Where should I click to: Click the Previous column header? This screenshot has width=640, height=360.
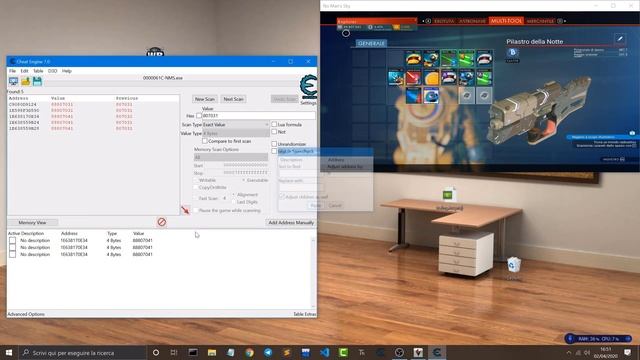pyautogui.click(x=127, y=98)
